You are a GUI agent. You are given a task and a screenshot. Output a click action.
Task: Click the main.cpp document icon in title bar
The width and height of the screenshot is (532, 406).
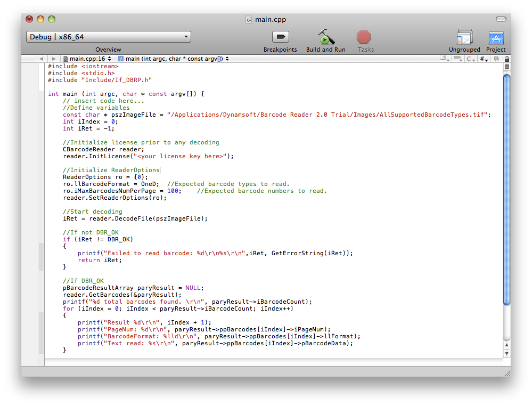click(x=249, y=19)
